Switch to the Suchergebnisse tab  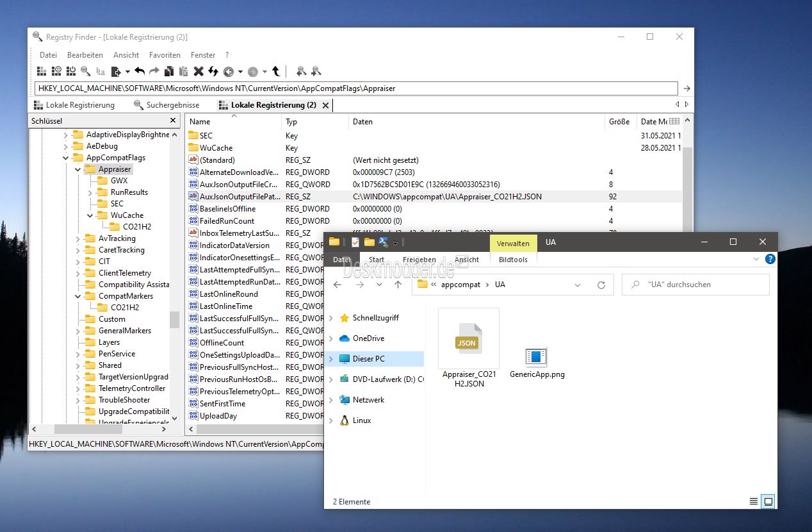click(x=166, y=104)
